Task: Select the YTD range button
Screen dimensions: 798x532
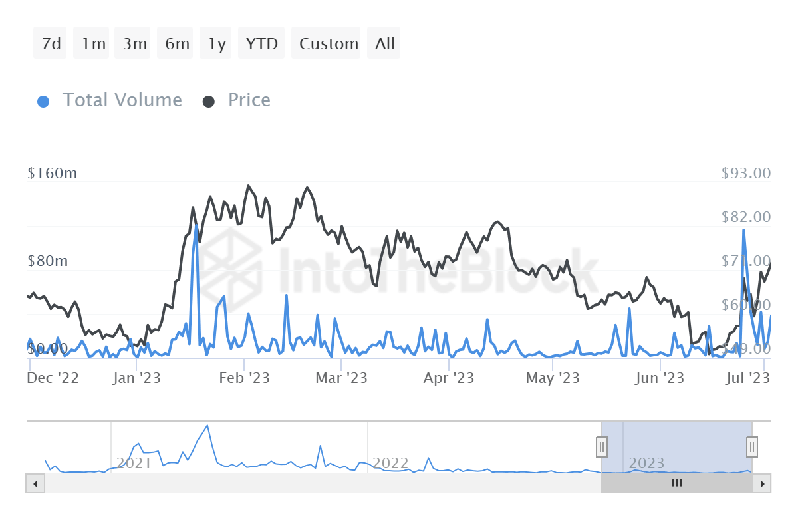Action: pos(261,43)
